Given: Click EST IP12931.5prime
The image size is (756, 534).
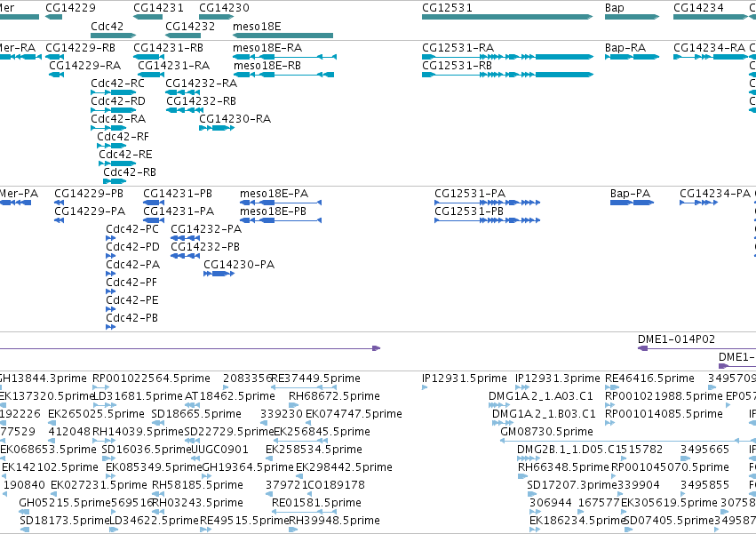Looking at the screenshot, I should 465,379.
